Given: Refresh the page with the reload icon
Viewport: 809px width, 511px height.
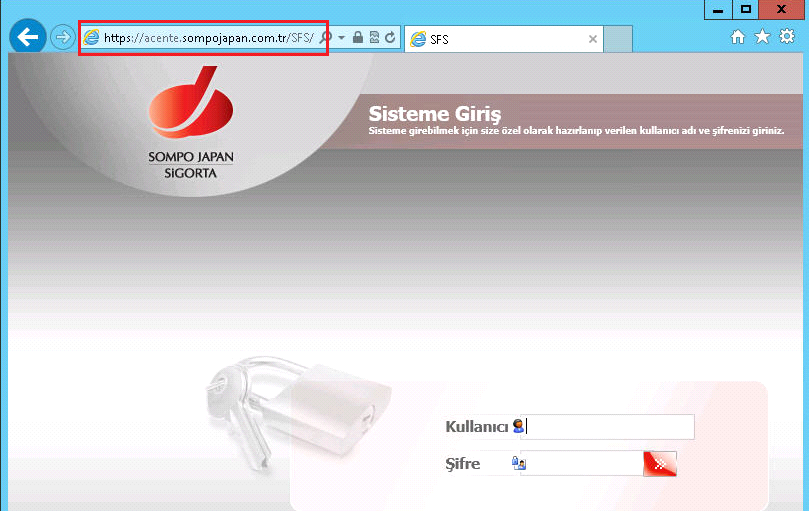Looking at the screenshot, I should [389, 38].
